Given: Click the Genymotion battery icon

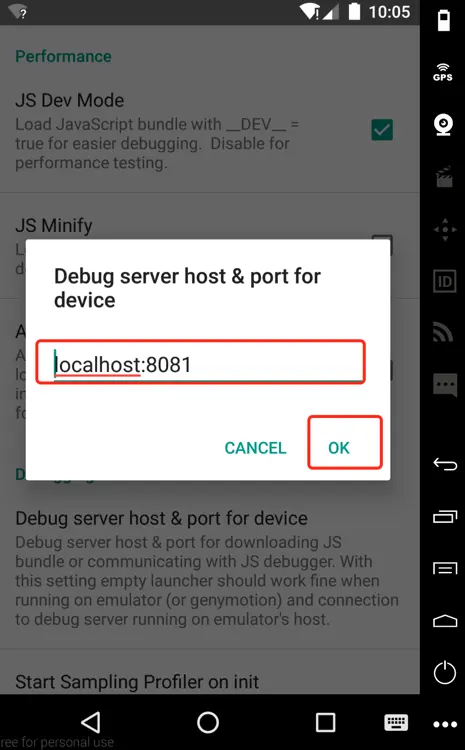Looking at the screenshot, I should click(x=444, y=21).
